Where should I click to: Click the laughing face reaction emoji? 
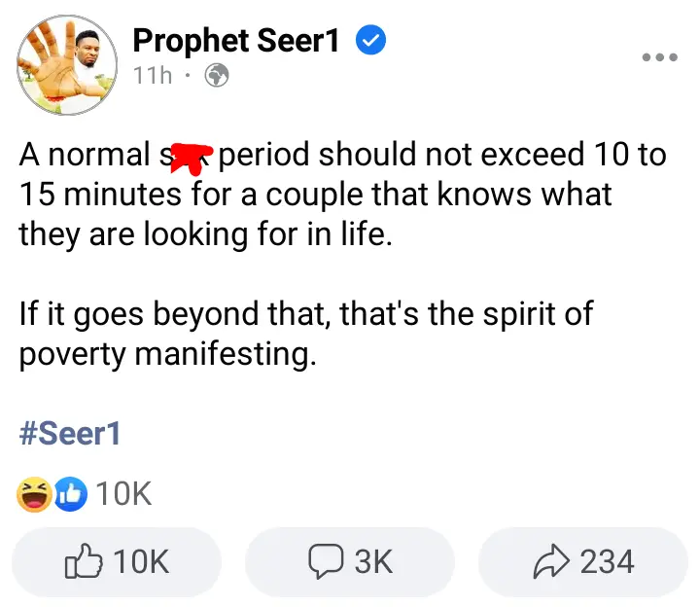34,494
